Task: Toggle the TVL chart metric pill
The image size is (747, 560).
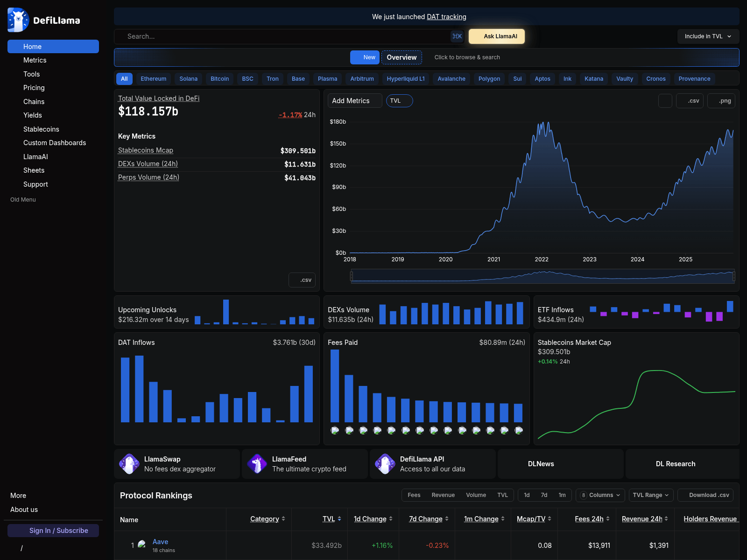Action: (x=399, y=101)
